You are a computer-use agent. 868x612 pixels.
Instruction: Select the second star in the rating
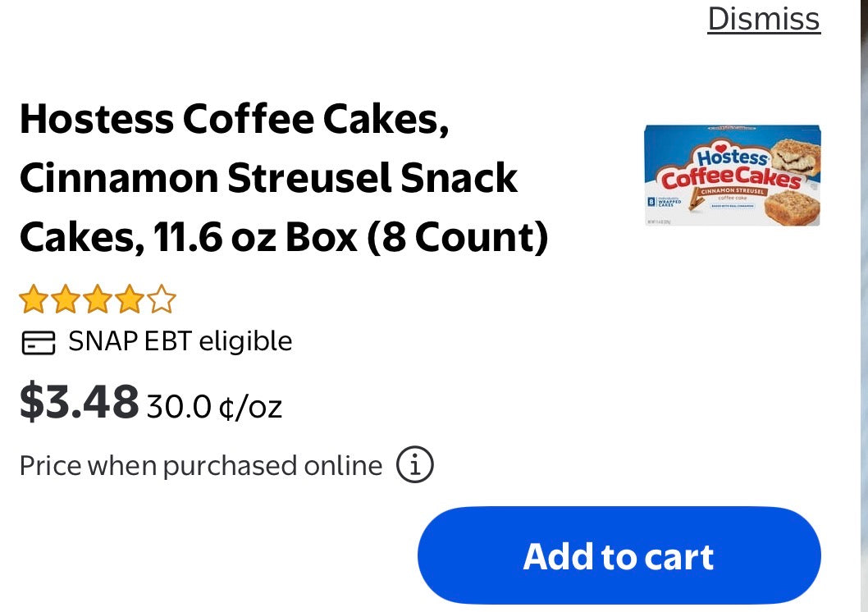(x=67, y=299)
